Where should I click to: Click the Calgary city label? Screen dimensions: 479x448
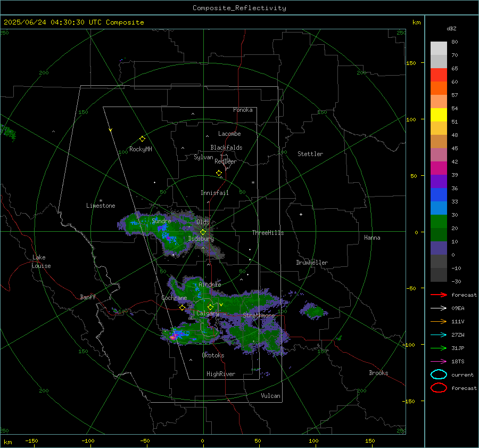click(x=208, y=313)
